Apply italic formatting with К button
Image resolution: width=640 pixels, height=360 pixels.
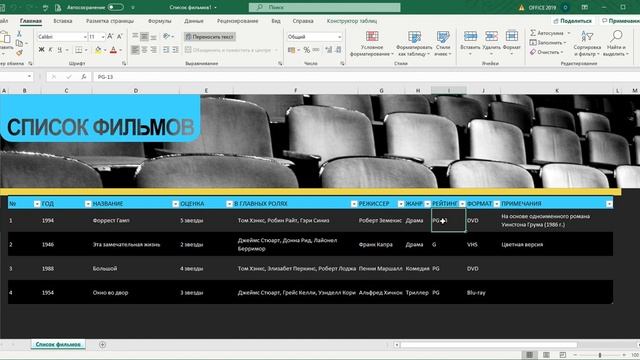click(x=51, y=50)
